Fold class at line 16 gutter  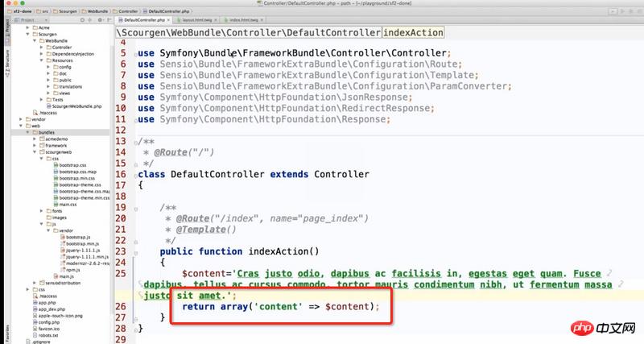tap(136, 175)
